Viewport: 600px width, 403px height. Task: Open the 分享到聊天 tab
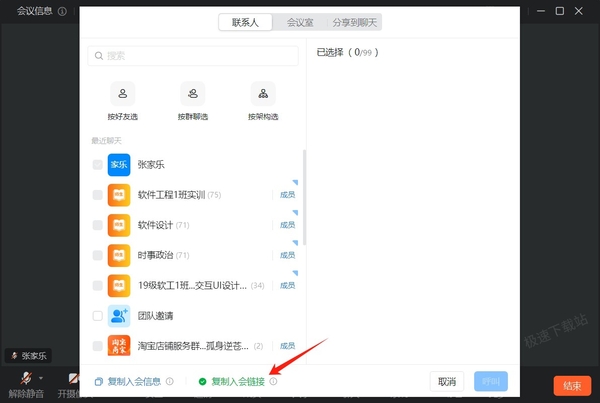(x=354, y=23)
